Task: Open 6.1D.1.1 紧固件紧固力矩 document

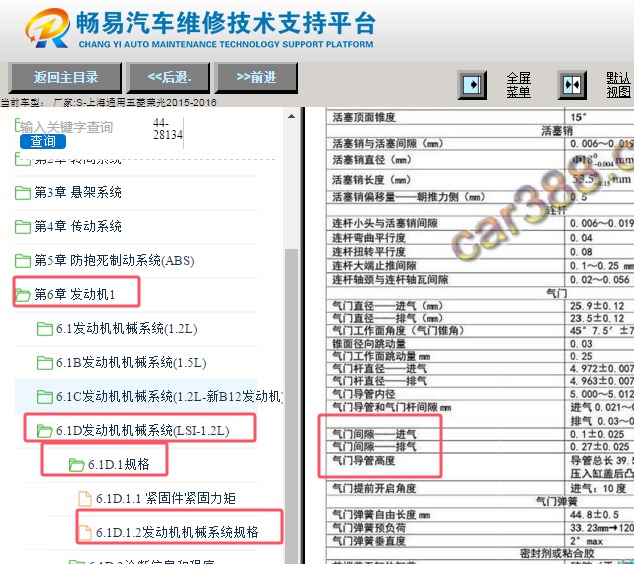Action: [166, 499]
